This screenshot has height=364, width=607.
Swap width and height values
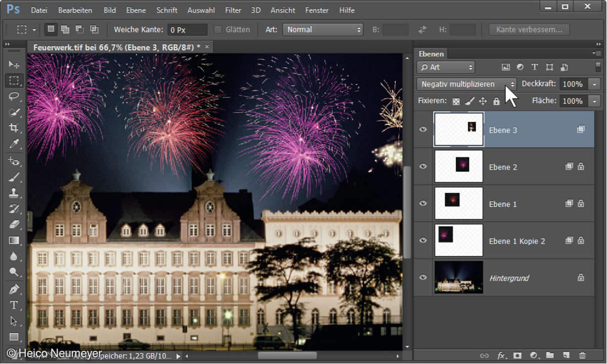[x=422, y=30]
